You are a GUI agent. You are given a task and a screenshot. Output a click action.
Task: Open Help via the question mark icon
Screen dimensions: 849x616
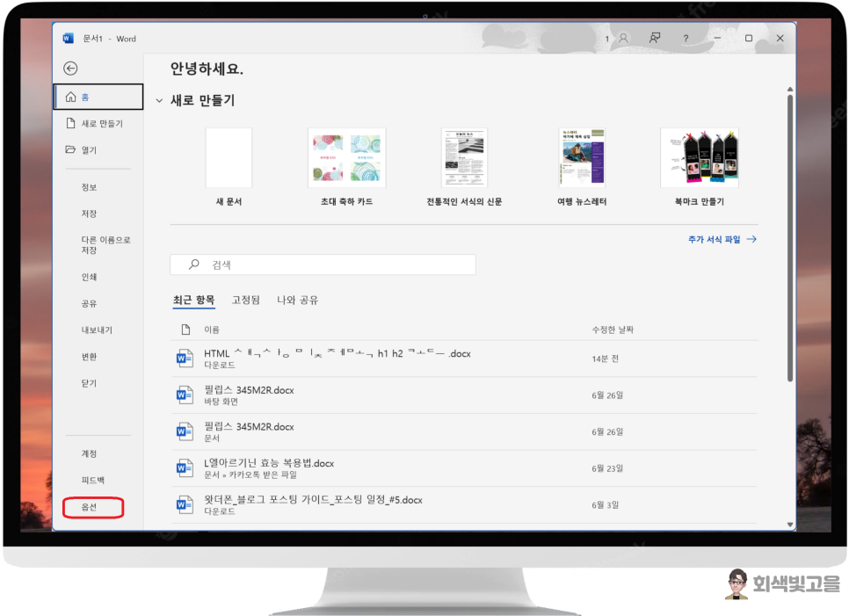point(686,39)
